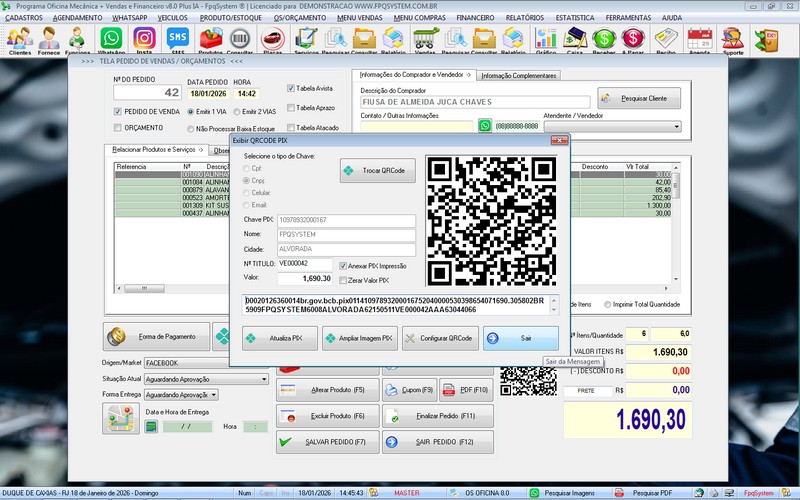
Task: Click the Instagram toolbar icon
Action: (144, 40)
